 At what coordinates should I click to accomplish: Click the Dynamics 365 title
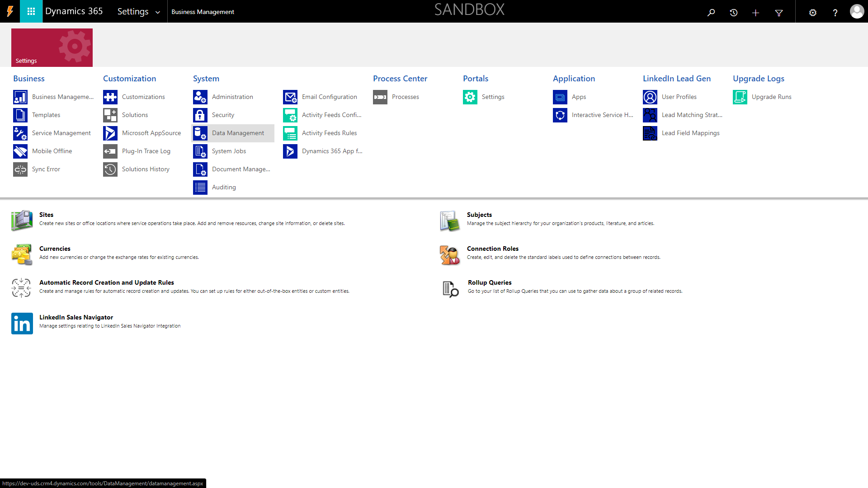(74, 11)
